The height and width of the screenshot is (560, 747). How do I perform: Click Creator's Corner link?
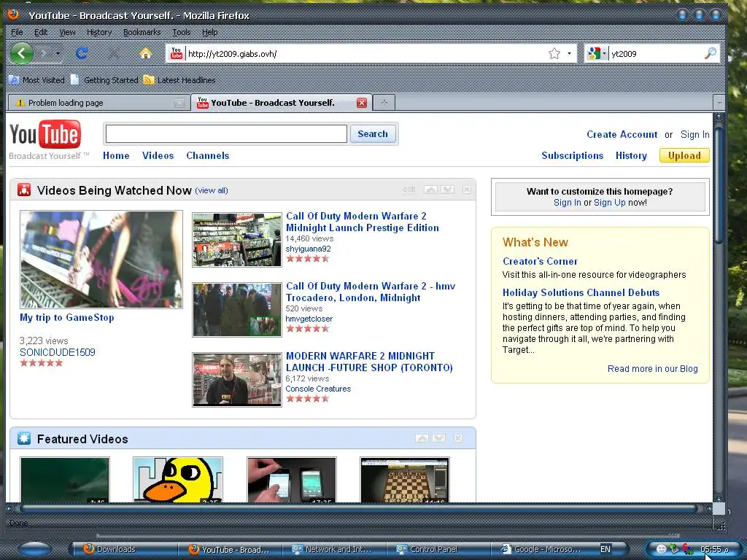[540, 262]
